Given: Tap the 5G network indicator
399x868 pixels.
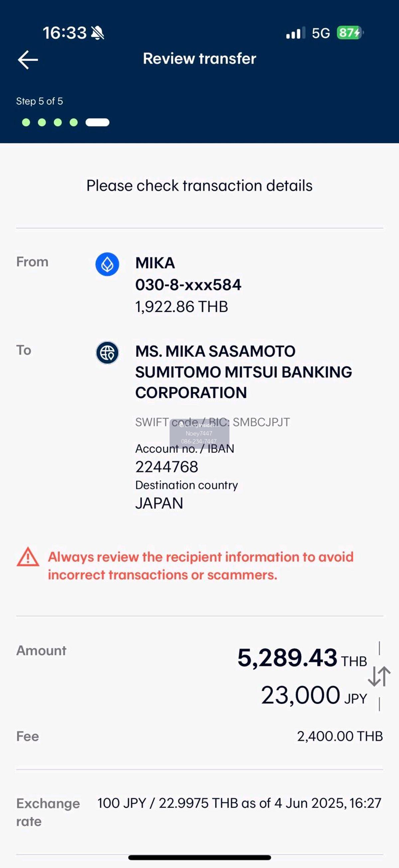Looking at the screenshot, I should [321, 33].
